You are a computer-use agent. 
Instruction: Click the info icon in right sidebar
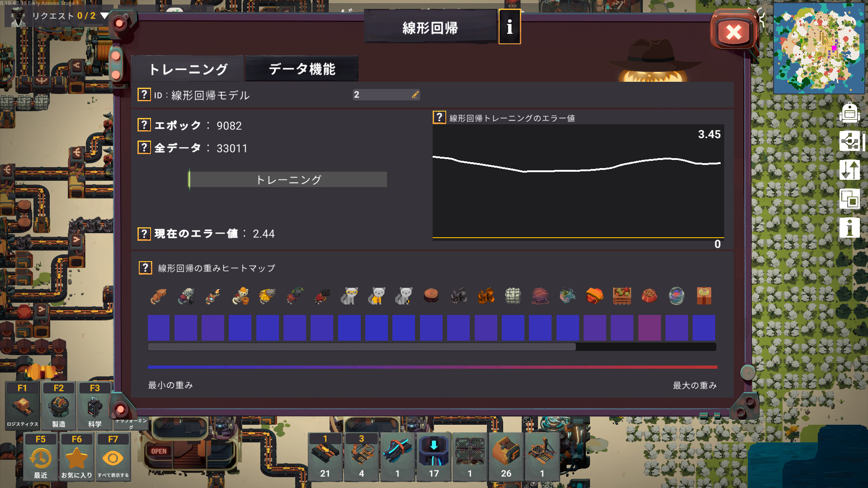point(849,227)
